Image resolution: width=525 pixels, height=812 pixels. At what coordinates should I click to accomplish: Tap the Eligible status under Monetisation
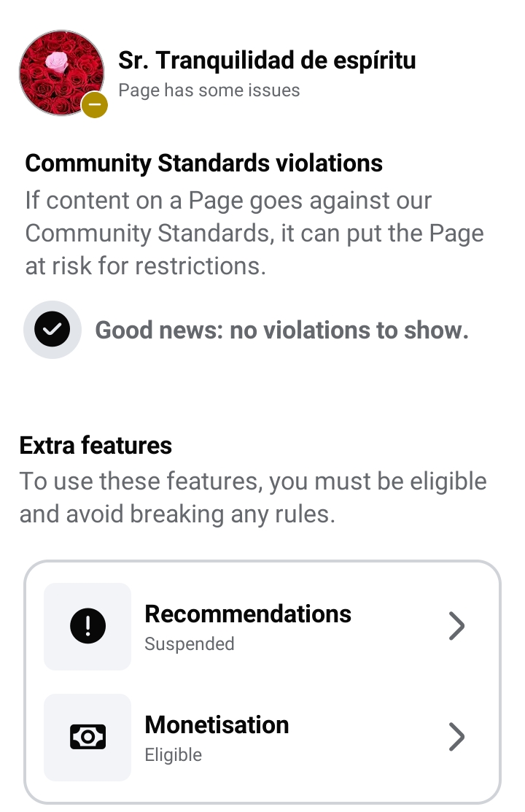click(173, 755)
